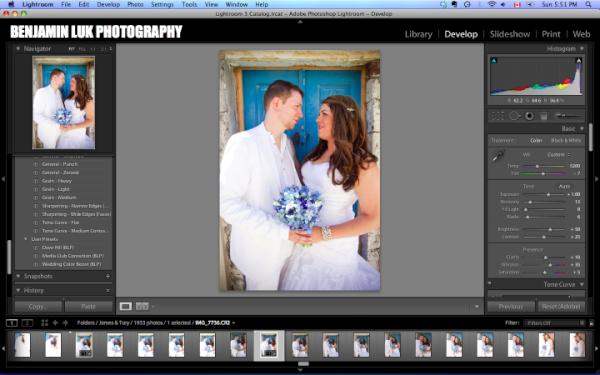Open the Filters Off dropdown
The image size is (600, 375).
pos(554,323)
